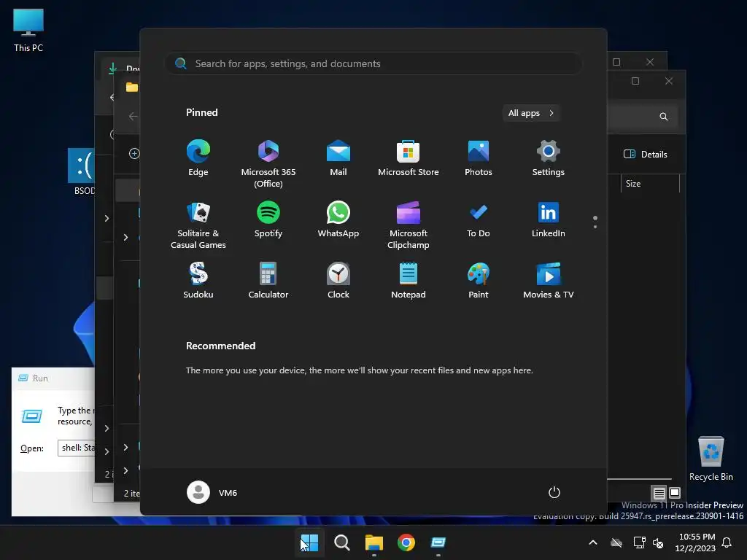Launch the Photos app
The image size is (747, 560).
point(479,158)
